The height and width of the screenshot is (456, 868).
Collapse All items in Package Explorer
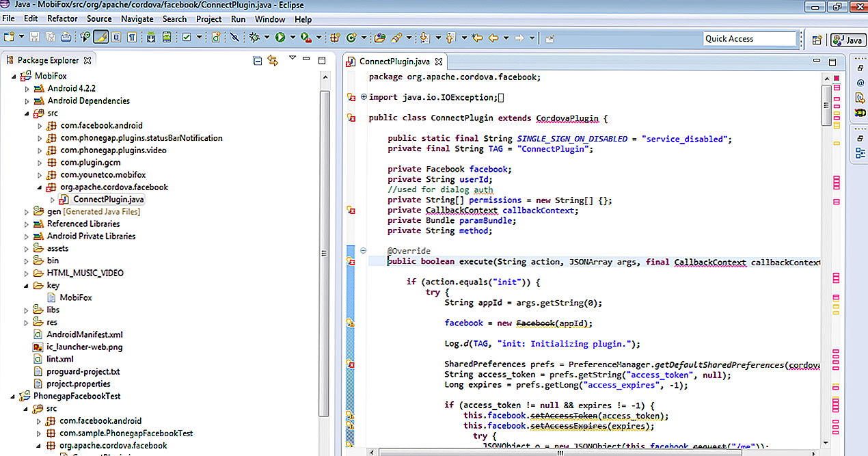pyautogui.click(x=257, y=60)
